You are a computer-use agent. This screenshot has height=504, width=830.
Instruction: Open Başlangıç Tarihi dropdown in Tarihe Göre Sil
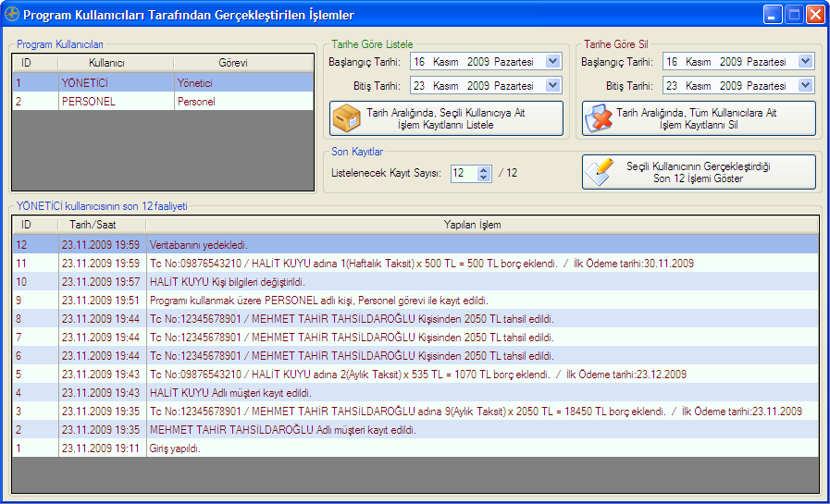805,61
